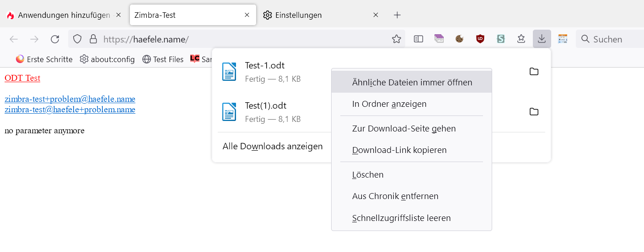644x252 pixels.
Task: Bookmark this page with the star
Action: click(397, 39)
